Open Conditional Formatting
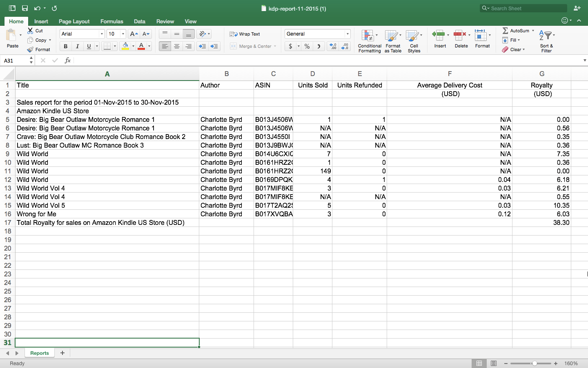This screenshot has height=368, width=588. click(x=370, y=41)
